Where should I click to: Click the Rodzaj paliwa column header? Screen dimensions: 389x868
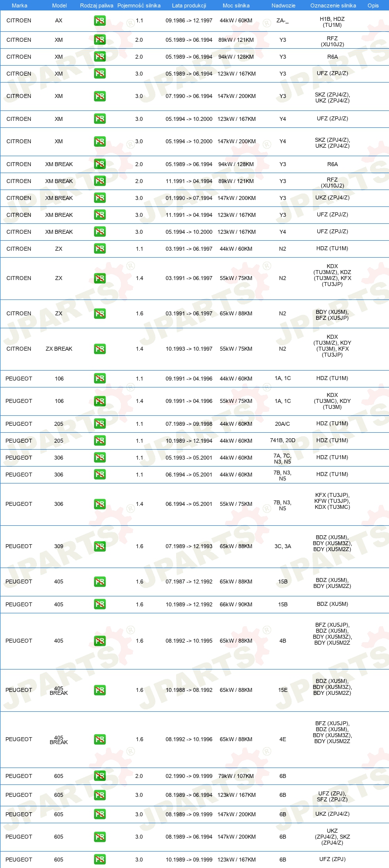click(97, 5)
